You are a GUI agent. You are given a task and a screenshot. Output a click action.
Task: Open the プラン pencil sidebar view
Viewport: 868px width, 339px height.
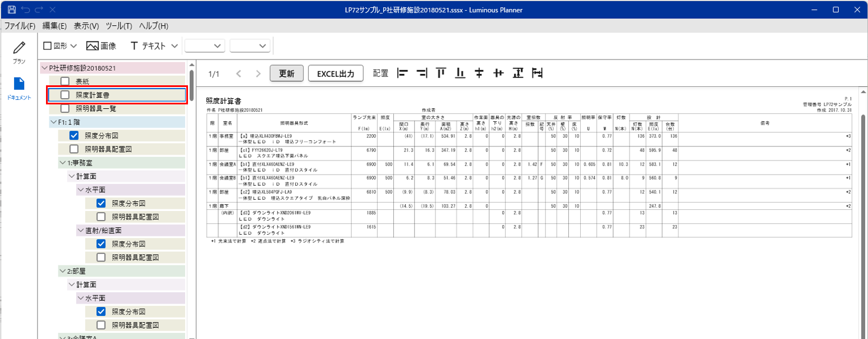pyautogui.click(x=19, y=53)
